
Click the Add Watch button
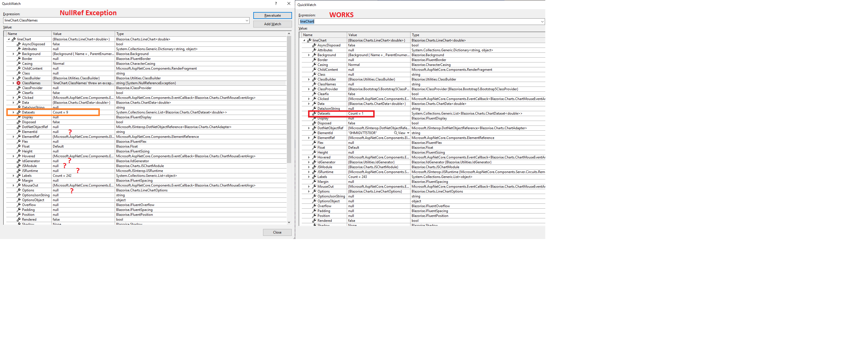pyautogui.click(x=272, y=24)
